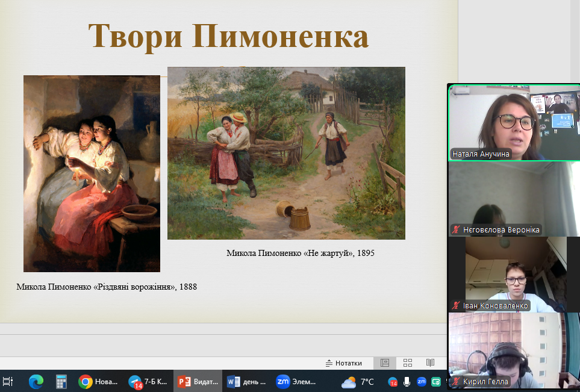Select the Нєговєлова Вероніка video tile

514,199
